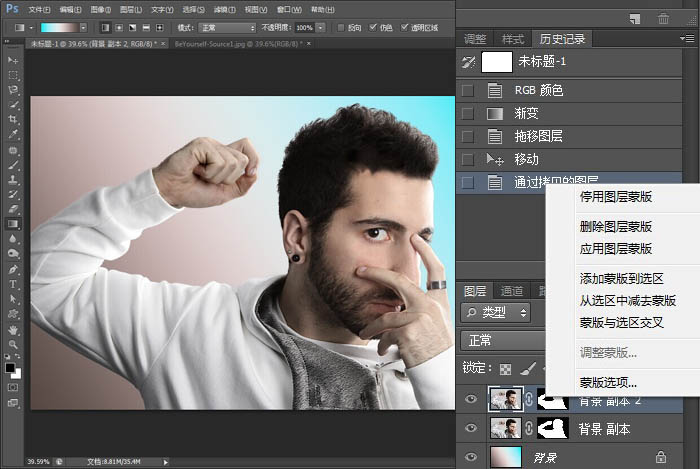Open the gradient picker dropdown arrow
700x469 pixels.
tap(82, 27)
